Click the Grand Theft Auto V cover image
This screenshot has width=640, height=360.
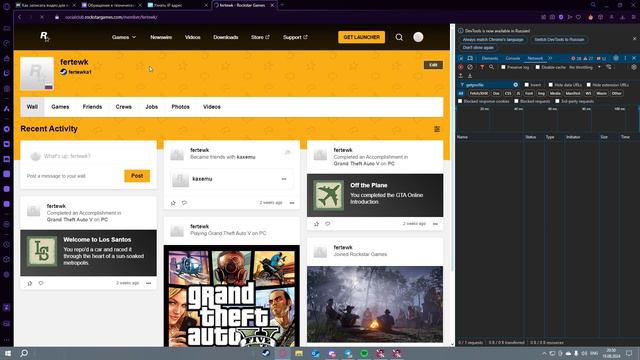click(x=231, y=296)
